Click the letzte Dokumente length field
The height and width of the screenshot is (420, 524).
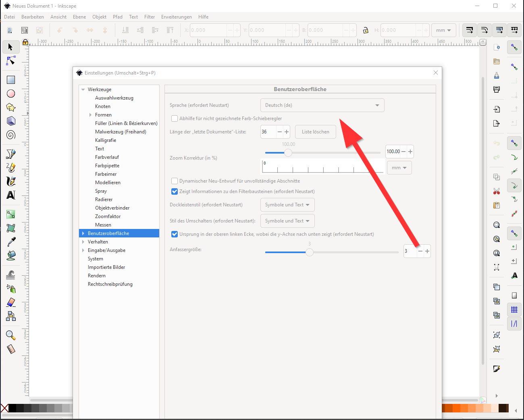click(268, 132)
